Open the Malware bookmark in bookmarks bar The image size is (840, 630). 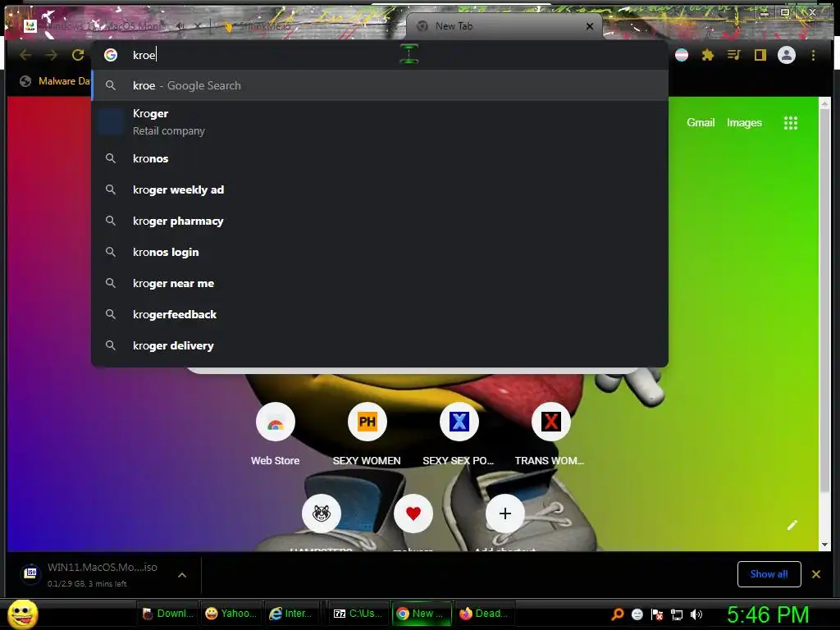point(55,81)
